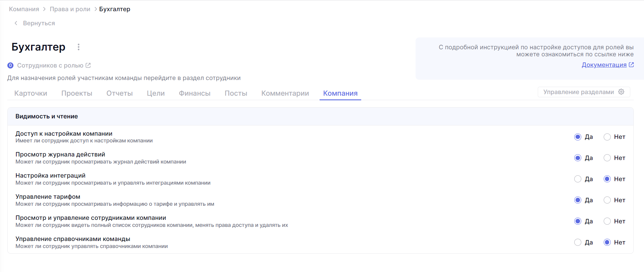Screen dimensions: 644x272
Task: Click the Управление разделами button
Action: [x=578, y=92]
